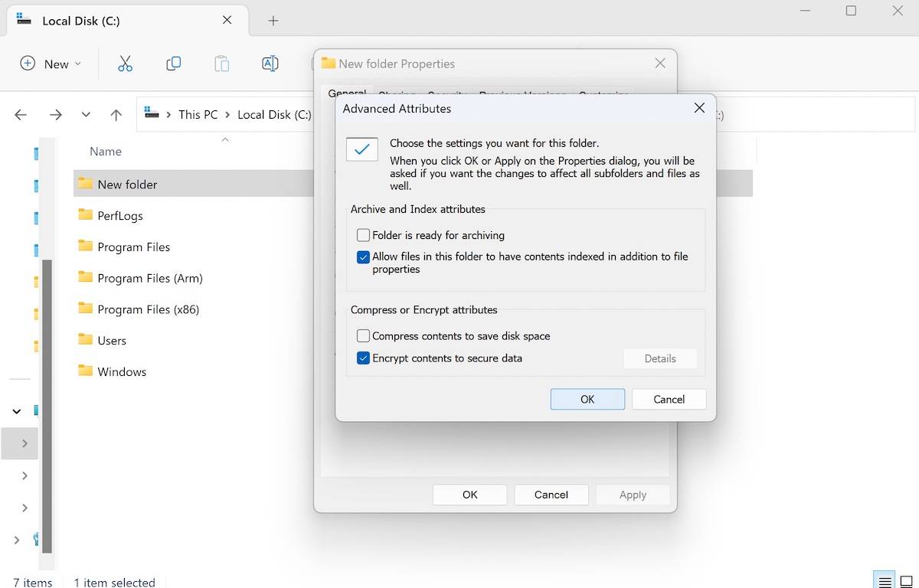The height and width of the screenshot is (588, 919).
Task: Click the sidebar vertical scrollbar
Action: (47, 406)
